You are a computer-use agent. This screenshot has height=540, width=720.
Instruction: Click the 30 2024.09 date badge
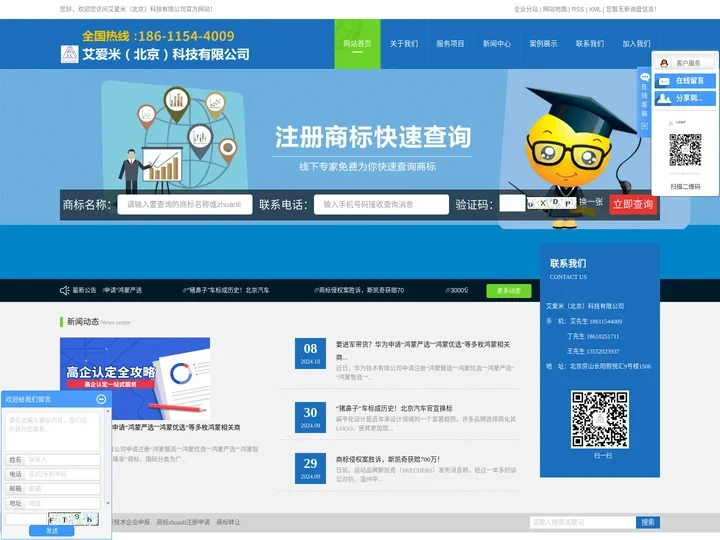(x=310, y=417)
